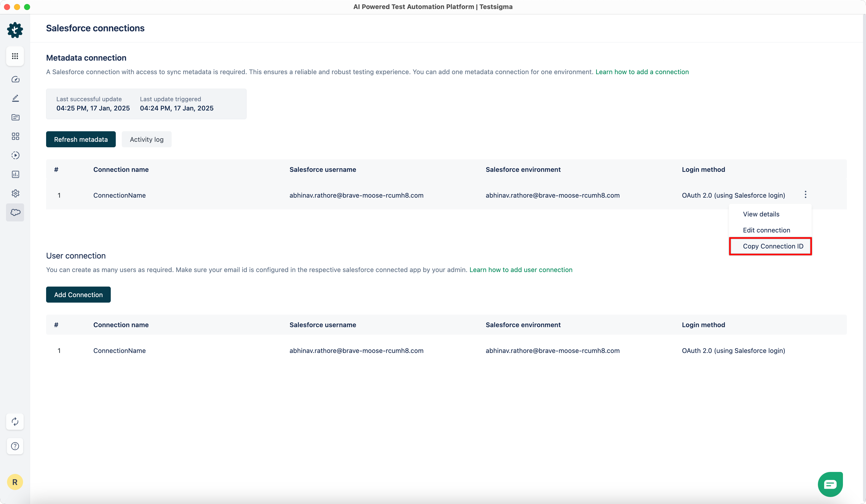Click the Refresh metadata button
866x504 pixels.
click(80, 139)
